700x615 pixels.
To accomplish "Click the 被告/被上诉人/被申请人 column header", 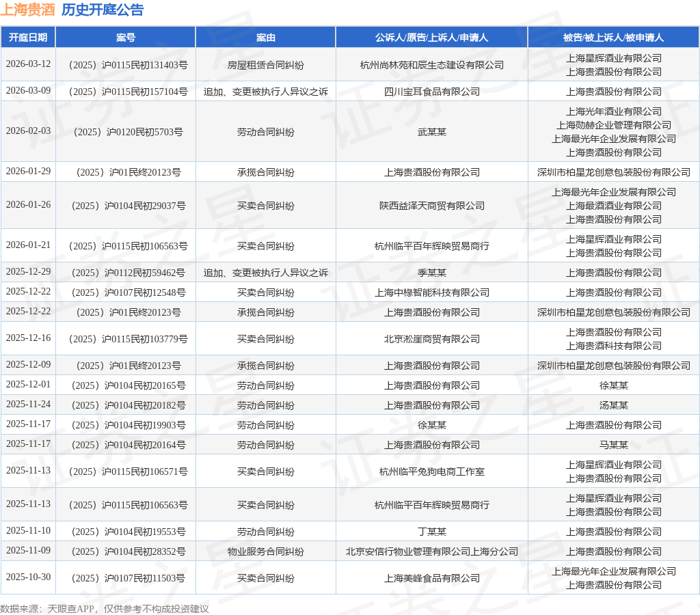I will (613, 38).
